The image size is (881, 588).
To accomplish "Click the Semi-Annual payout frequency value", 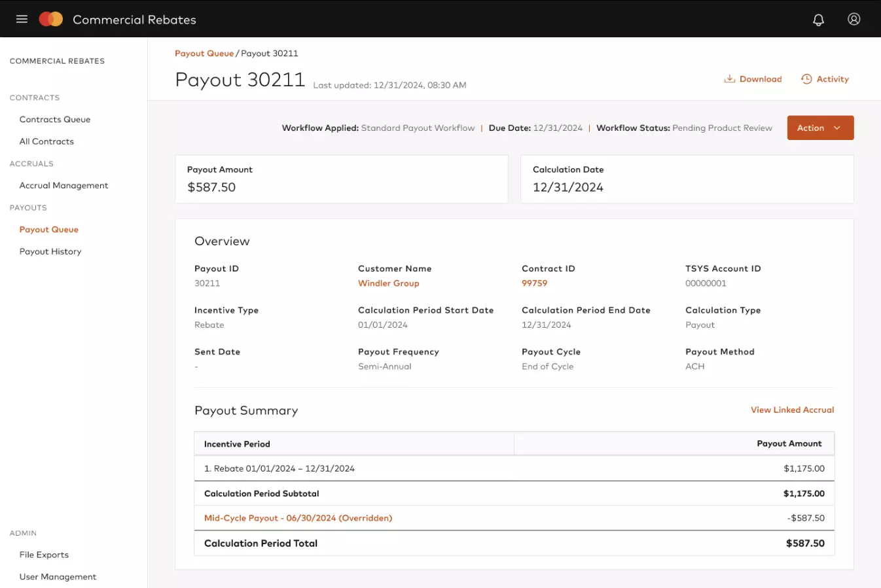I will [x=385, y=366].
